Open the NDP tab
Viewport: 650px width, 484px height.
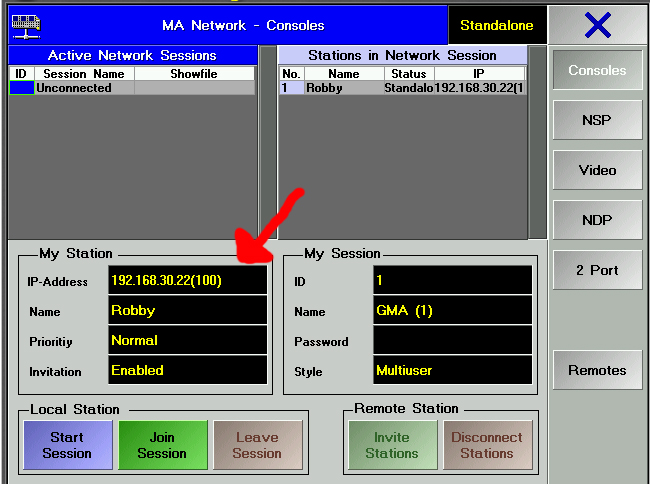(597, 220)
